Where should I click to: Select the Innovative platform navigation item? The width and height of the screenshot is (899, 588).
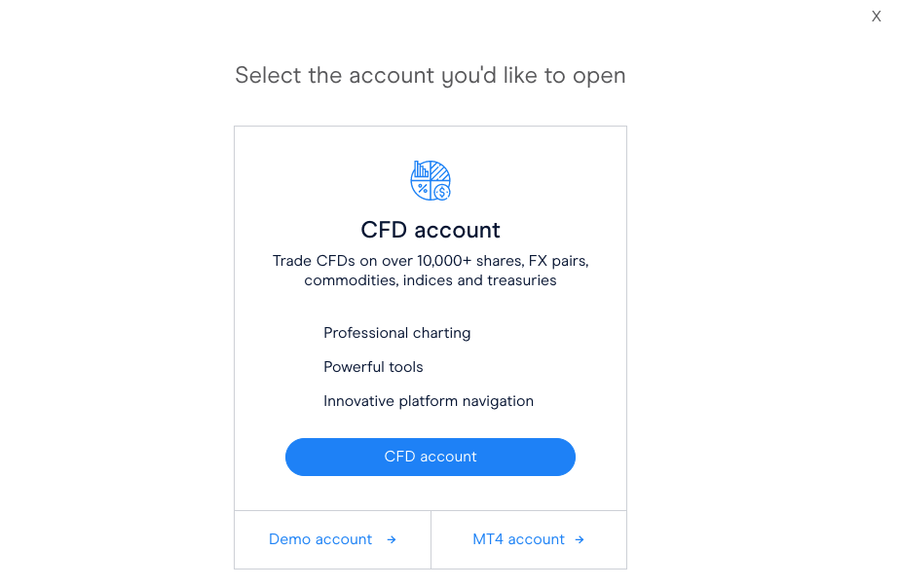point(429,401)
